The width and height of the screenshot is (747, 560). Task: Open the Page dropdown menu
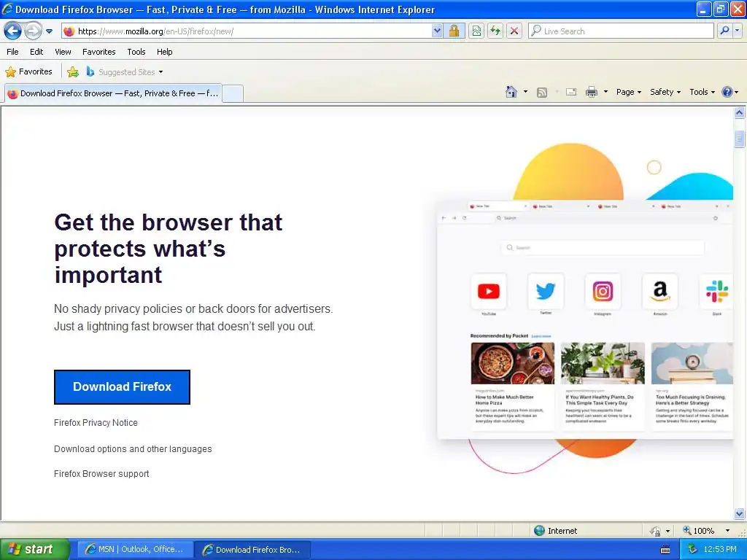pyautogui.click(x=628, y=92)
